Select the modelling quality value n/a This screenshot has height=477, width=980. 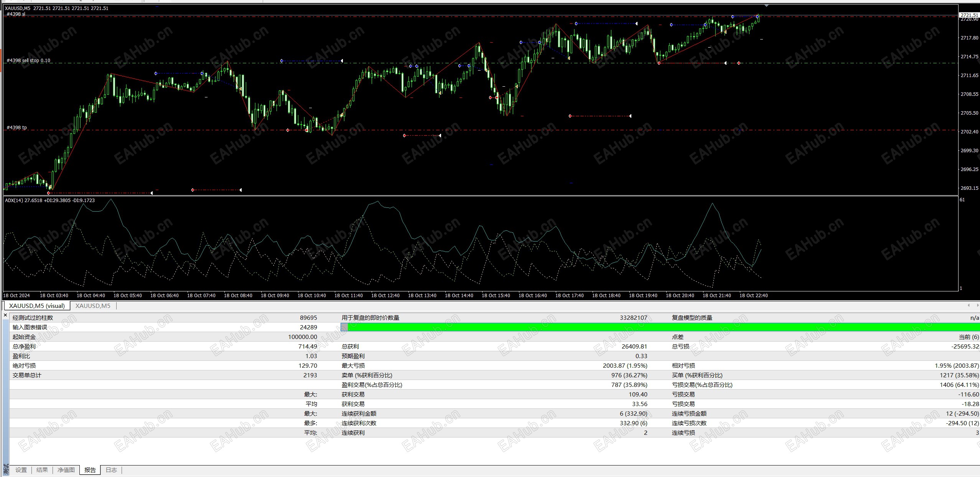pos(975,317)
